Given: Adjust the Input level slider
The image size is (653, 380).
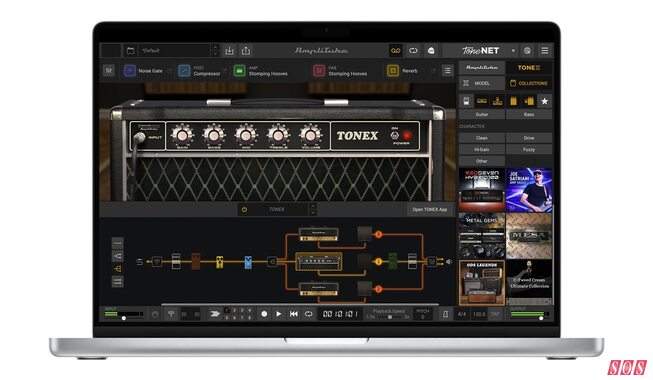Looking at the screenshot, I should 124,318.
